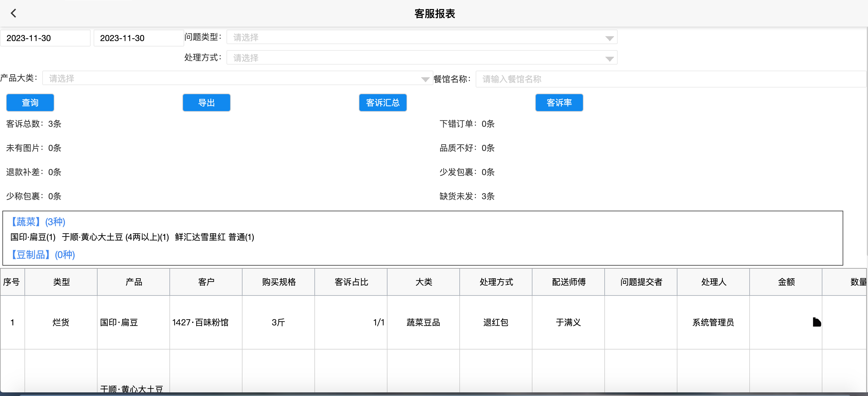Click the 金额 column header

pyautogui.click(x=786, y=282)
